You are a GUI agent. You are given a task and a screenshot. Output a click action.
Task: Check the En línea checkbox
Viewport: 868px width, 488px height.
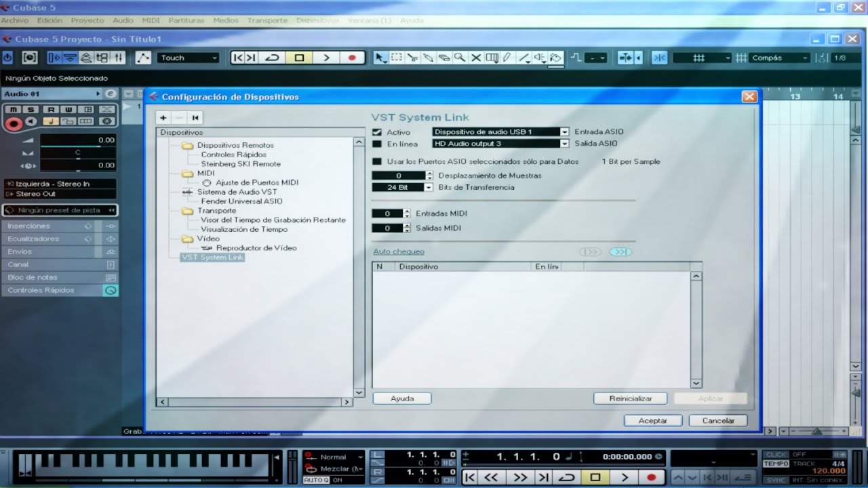coord(377,144)
